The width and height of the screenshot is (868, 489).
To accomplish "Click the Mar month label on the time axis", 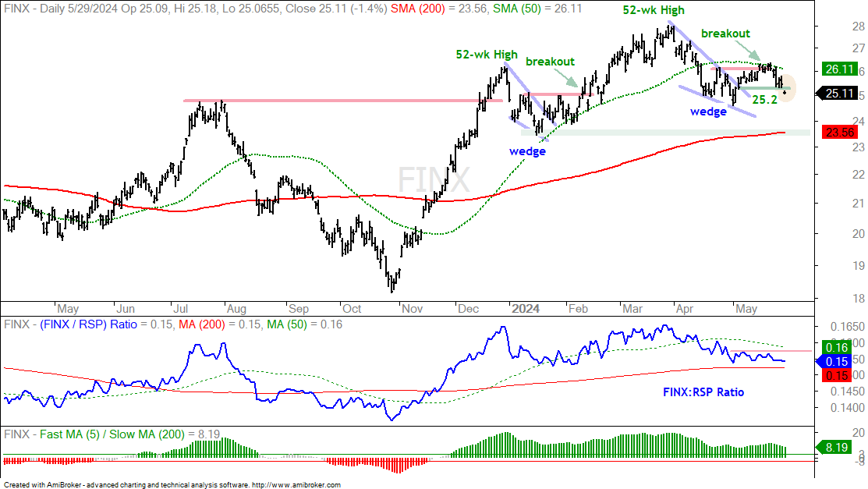I will point(632,309).
